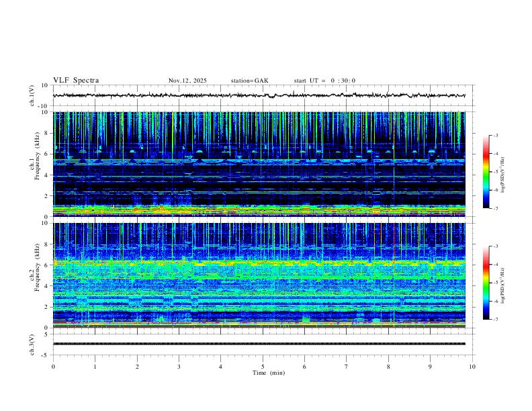The image size is (532, 411).
Task: Click the 'station=GAK' label
Action: [x=249, y=81]
